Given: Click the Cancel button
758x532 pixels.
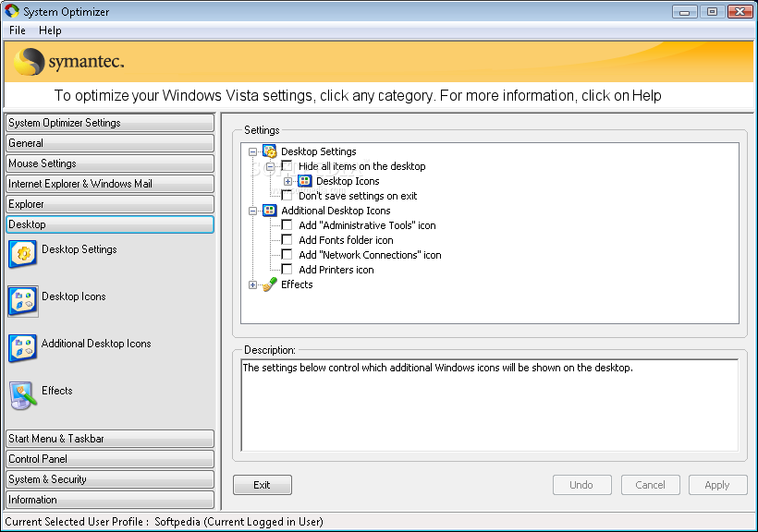Looking at the screenshot, I should tap(650, 485).
